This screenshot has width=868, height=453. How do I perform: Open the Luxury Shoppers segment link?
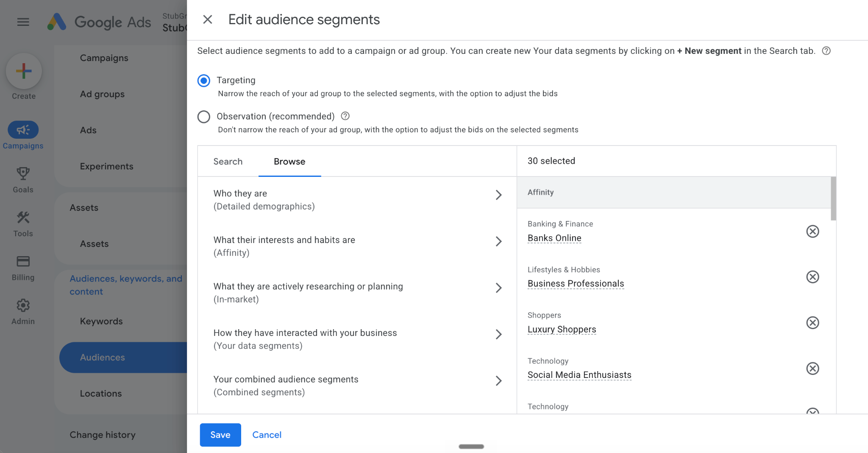click(x=562, y=329)
